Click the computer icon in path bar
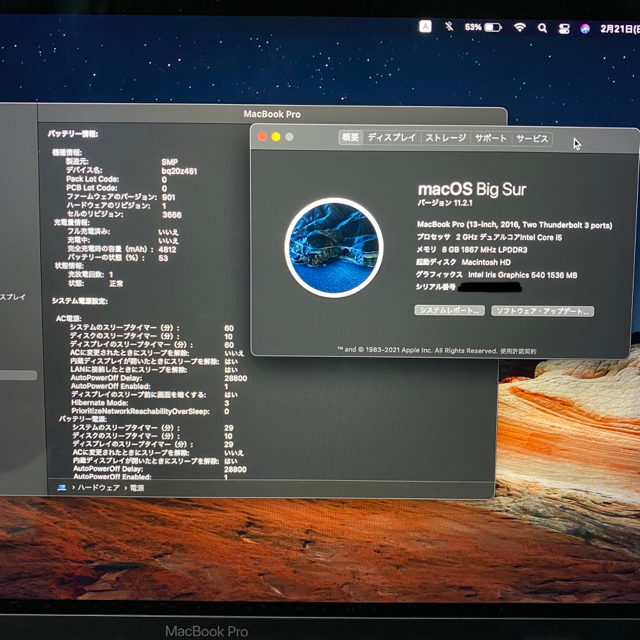 pos(62,487)
